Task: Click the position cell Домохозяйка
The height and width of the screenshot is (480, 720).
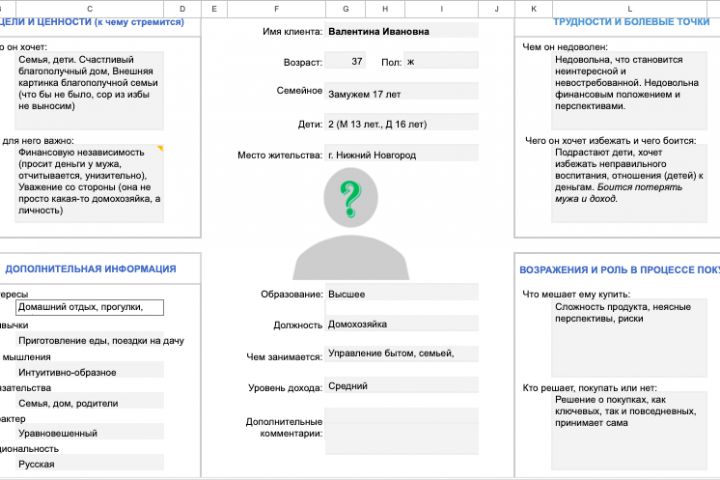Action: click(402, 323)
